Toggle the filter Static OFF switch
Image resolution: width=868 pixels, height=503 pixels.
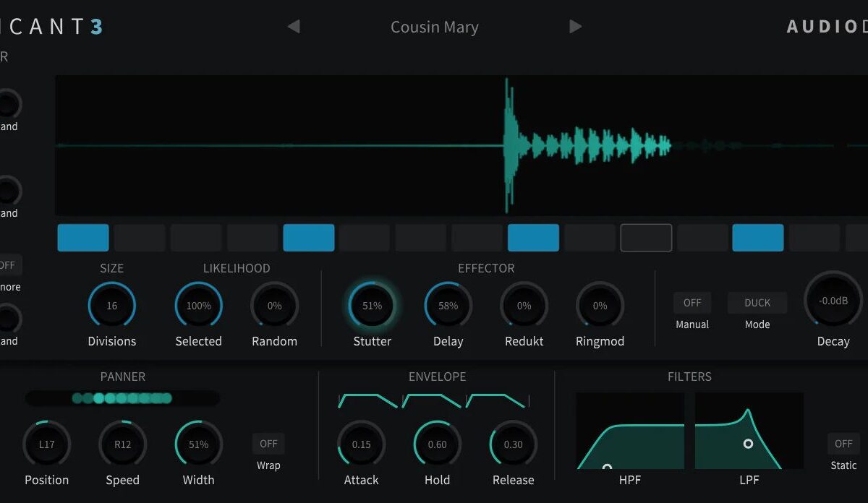pyautogui.click(x=843, y=444)
